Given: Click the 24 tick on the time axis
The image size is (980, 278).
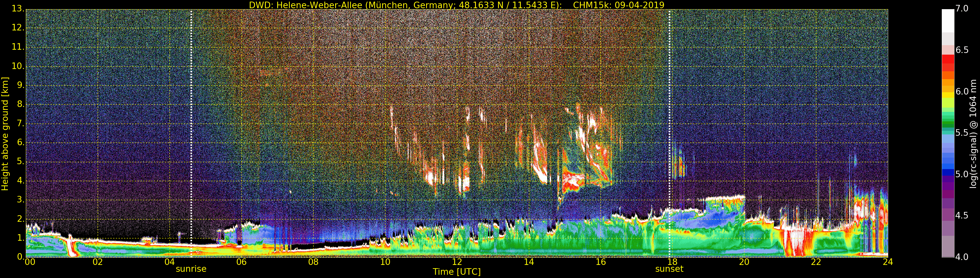Looking at the screenshot, I should (x=888, y=262).
